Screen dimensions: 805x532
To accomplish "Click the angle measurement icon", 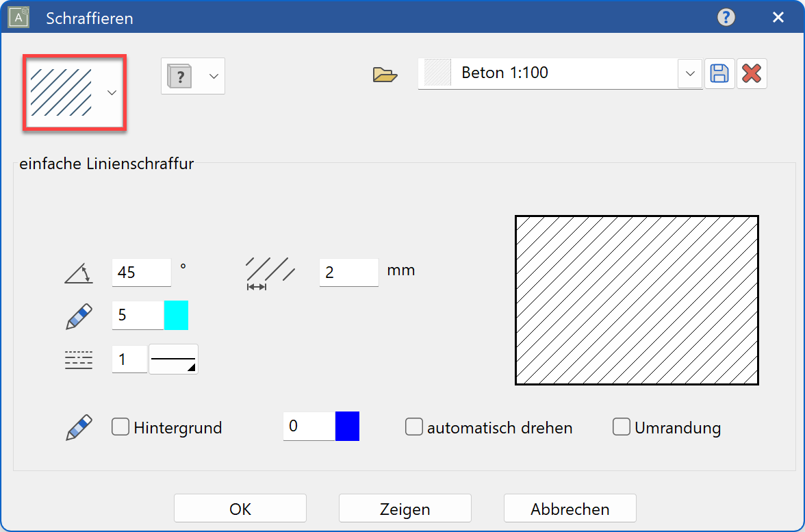I will click(x=78, y=272).
